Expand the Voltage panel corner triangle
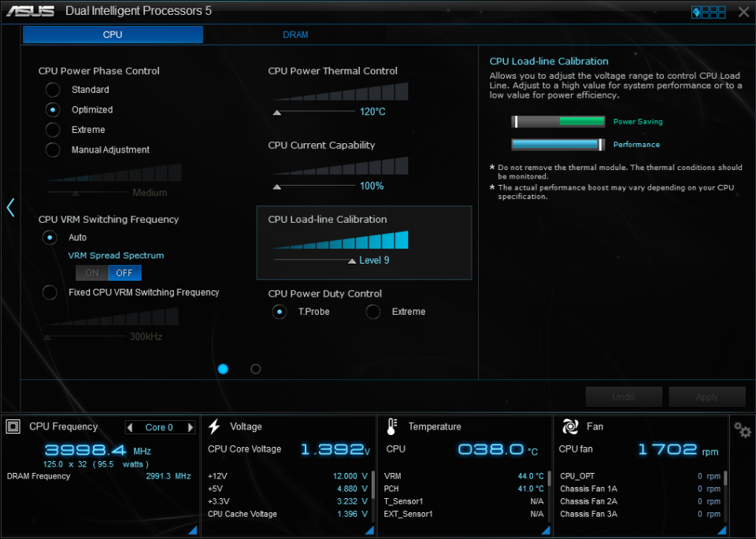756x539 pixels. [369, 530]
